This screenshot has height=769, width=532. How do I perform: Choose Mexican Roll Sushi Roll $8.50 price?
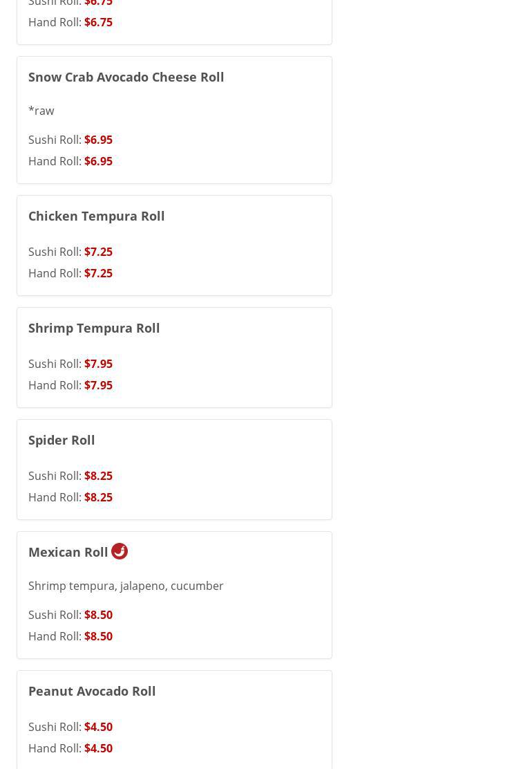pyautogui.click(x=98, y=615)
